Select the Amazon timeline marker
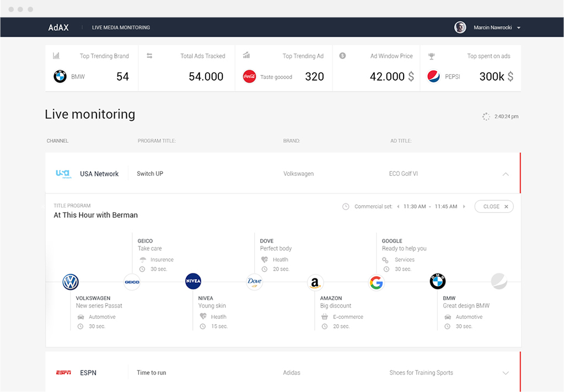This screenshot has width=564, height=392. [x=315, y=282]
